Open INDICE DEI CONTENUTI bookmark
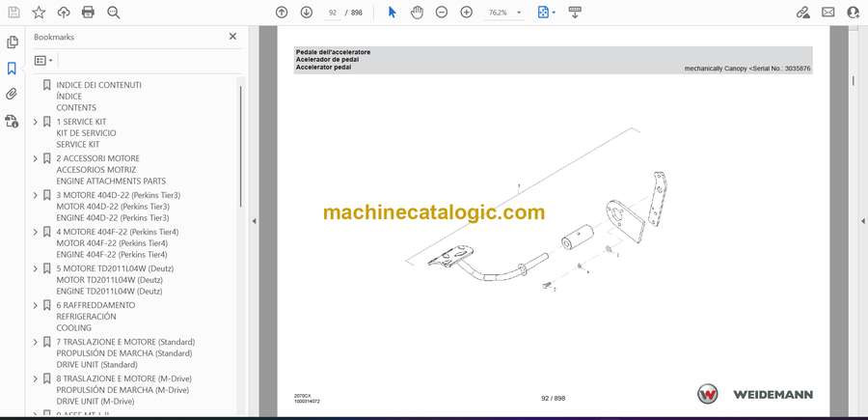 coord(98,85)
